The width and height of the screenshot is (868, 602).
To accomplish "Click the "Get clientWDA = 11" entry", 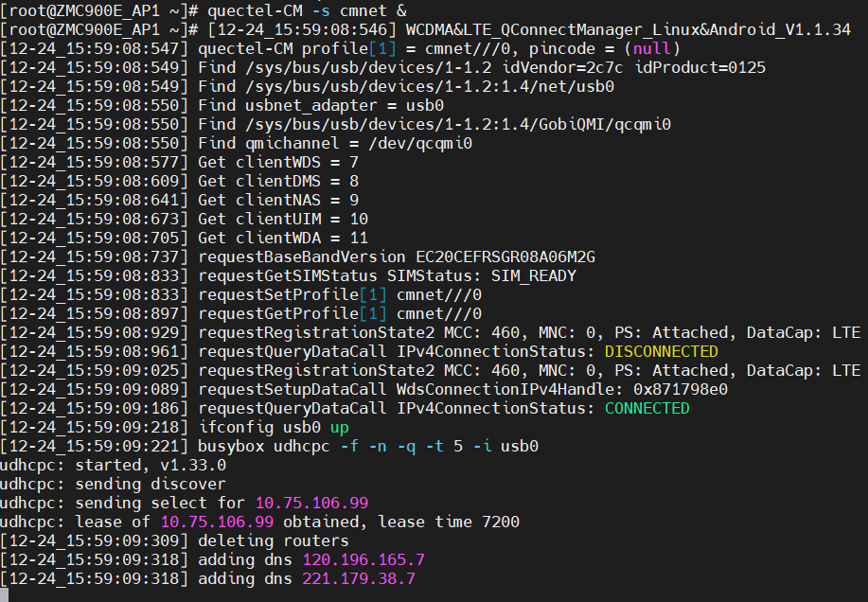I will [x=283, y=238].
